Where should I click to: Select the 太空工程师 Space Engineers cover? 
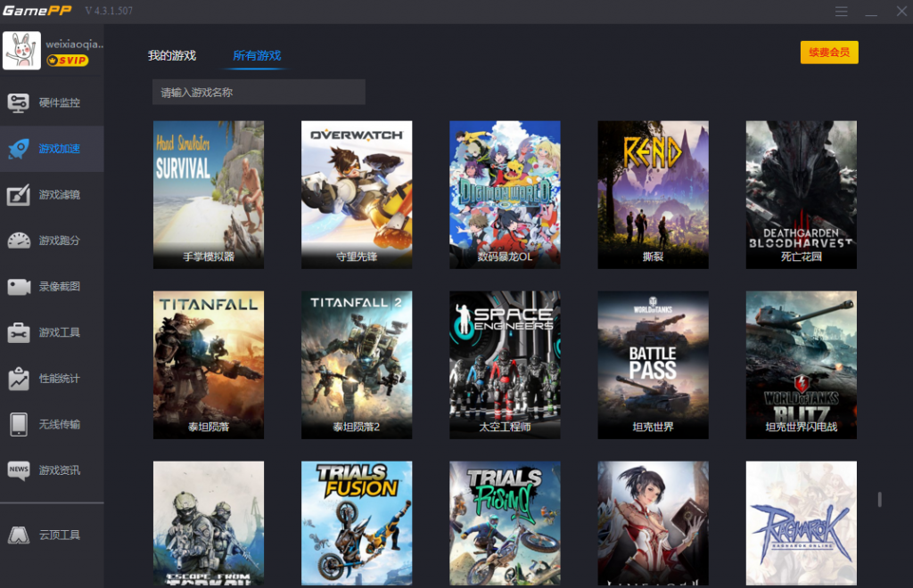(505, 365)
